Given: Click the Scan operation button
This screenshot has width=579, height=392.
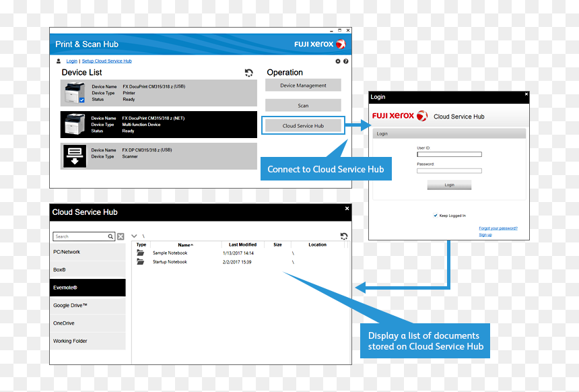Looking at the screenshot, I should click(x=303, y=105).
